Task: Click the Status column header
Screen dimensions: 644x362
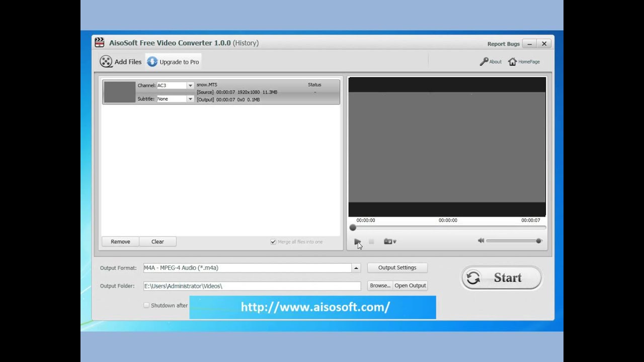Action: (x=314, y=85)
